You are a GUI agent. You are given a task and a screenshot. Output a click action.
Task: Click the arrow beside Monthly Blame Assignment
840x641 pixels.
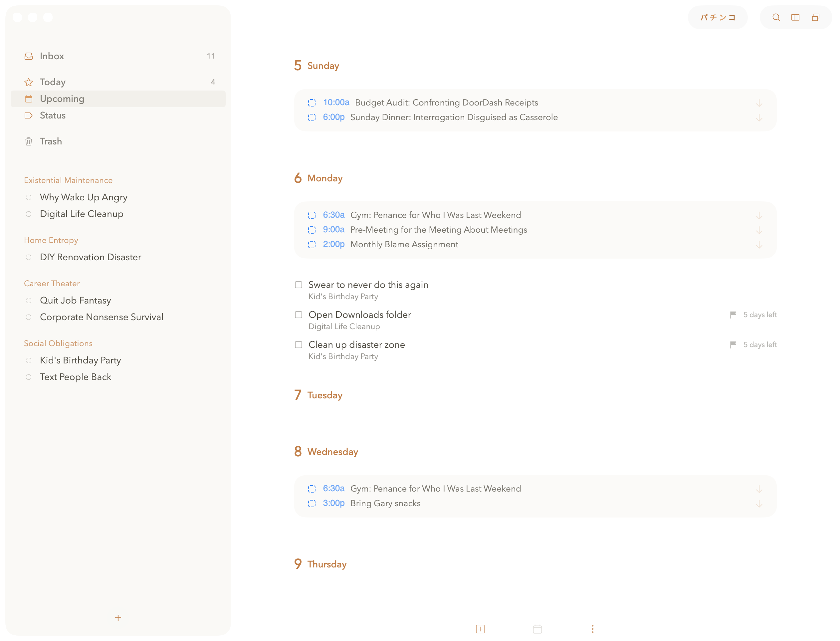[x=759, y=245]
